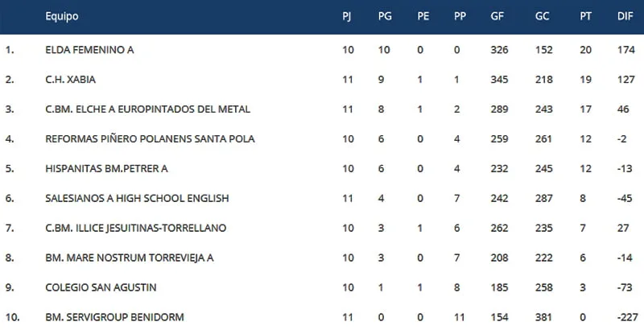Image resolution: width=644 pixels, height=330 pixels.
Task: Click the PP column header
Action: coord(460,17)
